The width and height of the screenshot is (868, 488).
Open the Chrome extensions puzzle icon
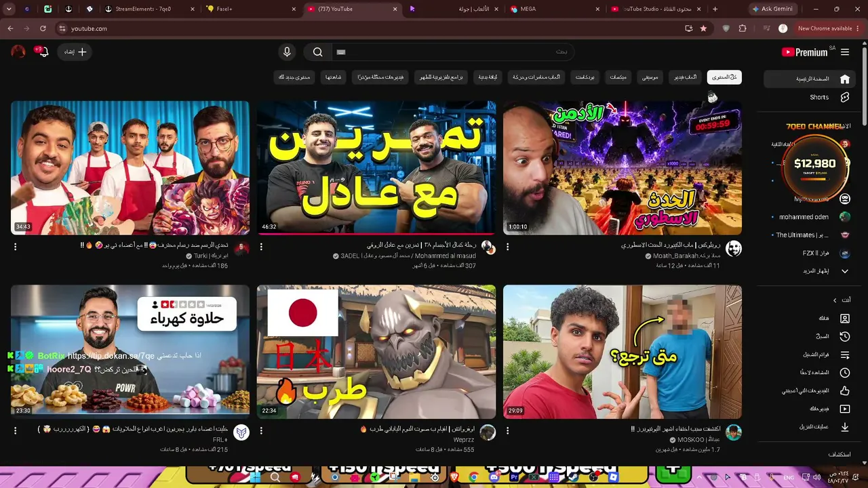[x=743, y=28]
